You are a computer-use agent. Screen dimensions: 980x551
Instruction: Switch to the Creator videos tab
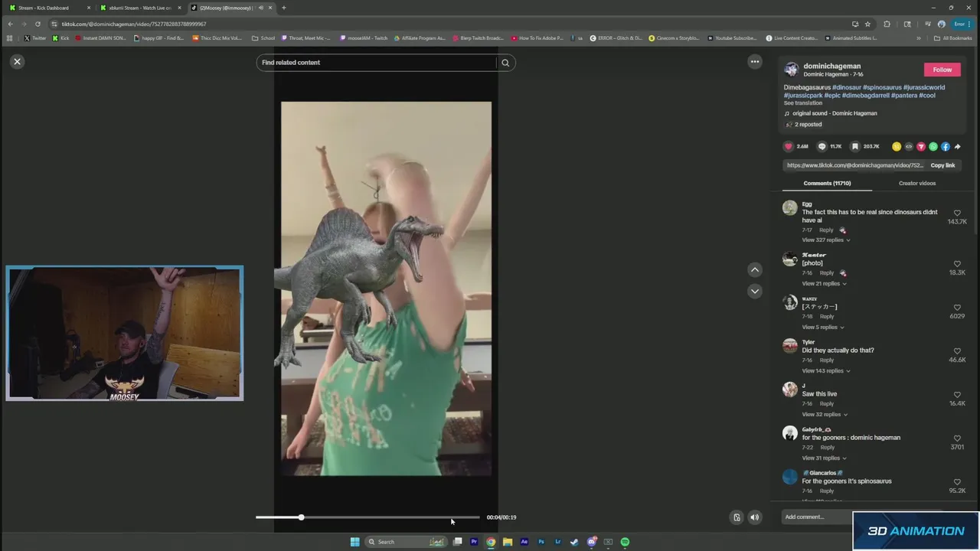coord(917,184)
